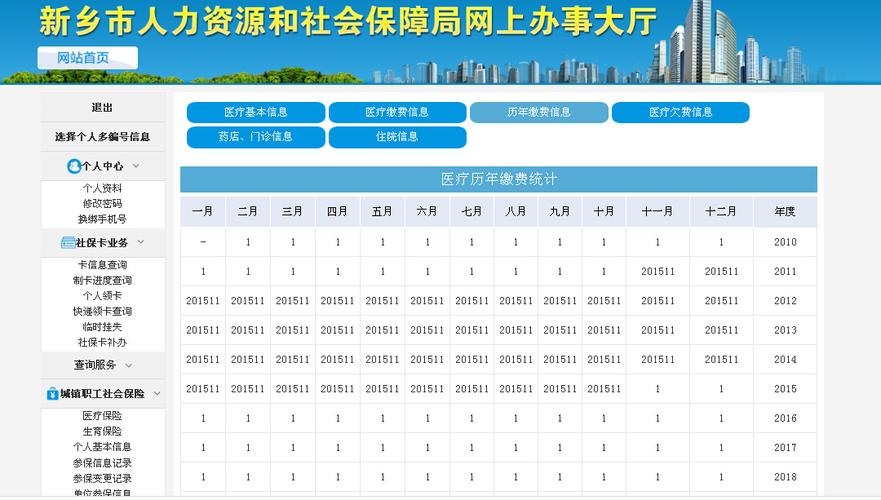Select the 历年缴费信息 tab
This screenshot has height=500, width=881.
pos(539,112)
